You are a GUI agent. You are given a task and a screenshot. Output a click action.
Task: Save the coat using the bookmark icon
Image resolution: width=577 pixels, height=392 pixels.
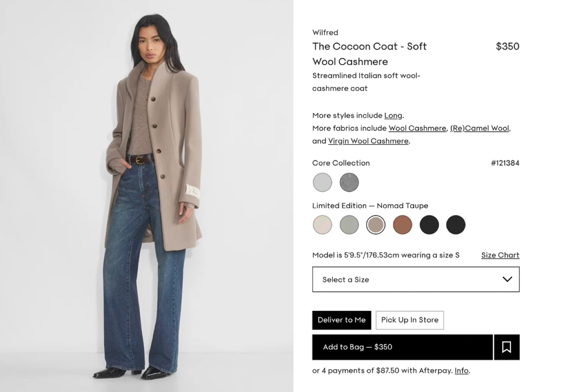(x=506, y=347)
